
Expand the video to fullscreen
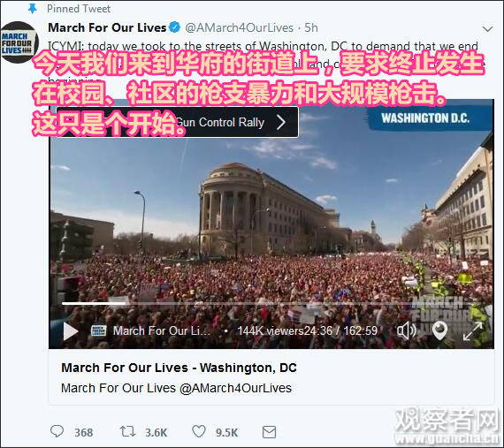click(472, 331)
